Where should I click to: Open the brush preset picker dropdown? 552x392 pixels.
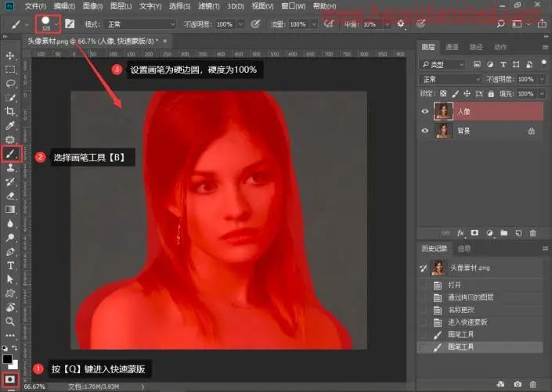56,23
